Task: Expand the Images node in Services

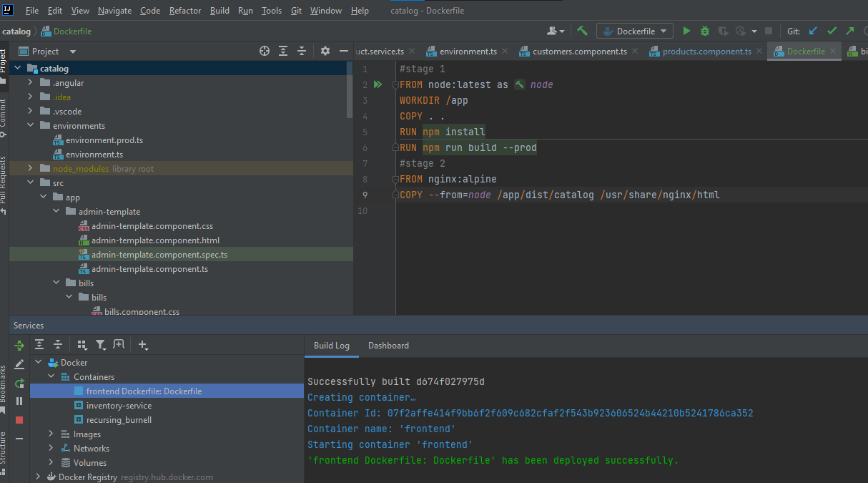Action: click(50, 434)
